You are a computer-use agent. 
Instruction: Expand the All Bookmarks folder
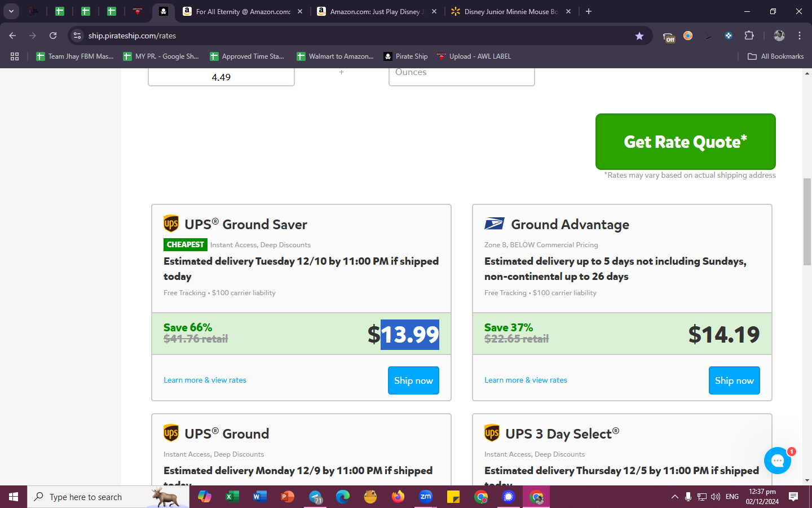776,56
